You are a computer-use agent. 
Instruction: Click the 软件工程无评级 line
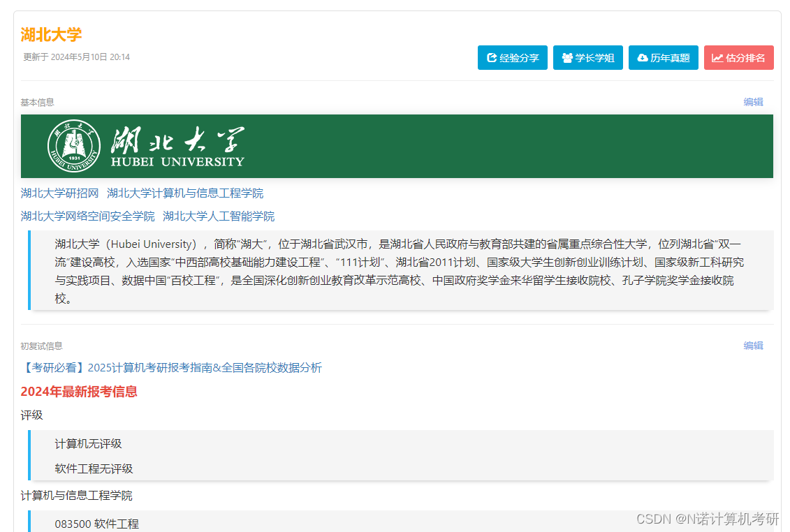point(94,469)
